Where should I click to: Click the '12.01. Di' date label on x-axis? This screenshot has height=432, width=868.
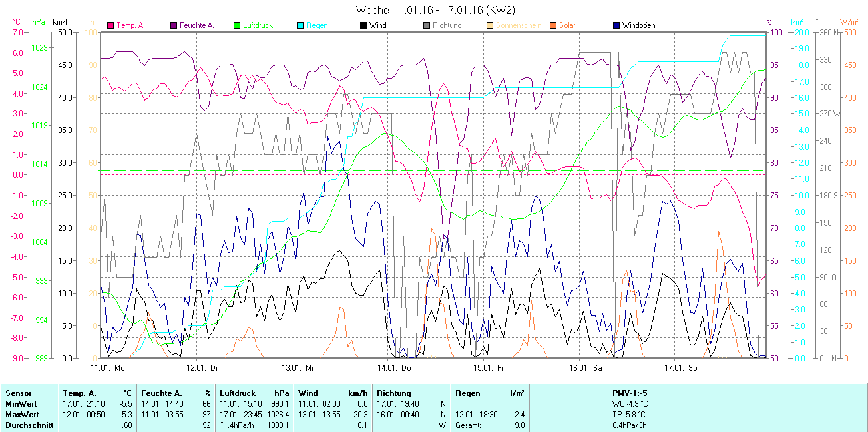[203, 367]
